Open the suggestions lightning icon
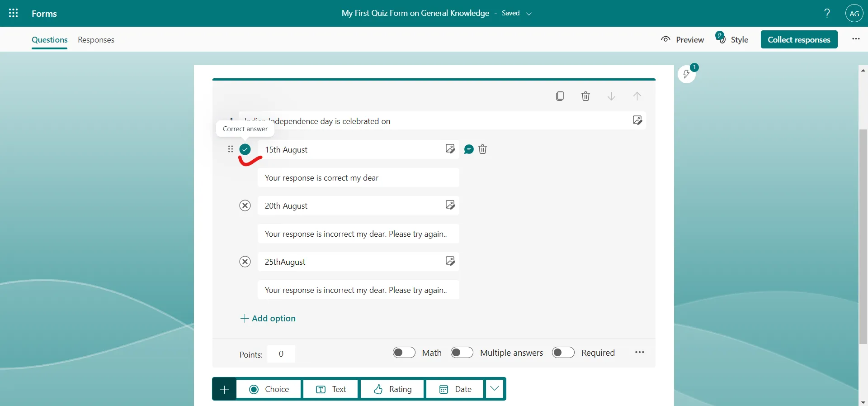The width and height of the screenshot is (868, 406). click(x=687, y=74)
